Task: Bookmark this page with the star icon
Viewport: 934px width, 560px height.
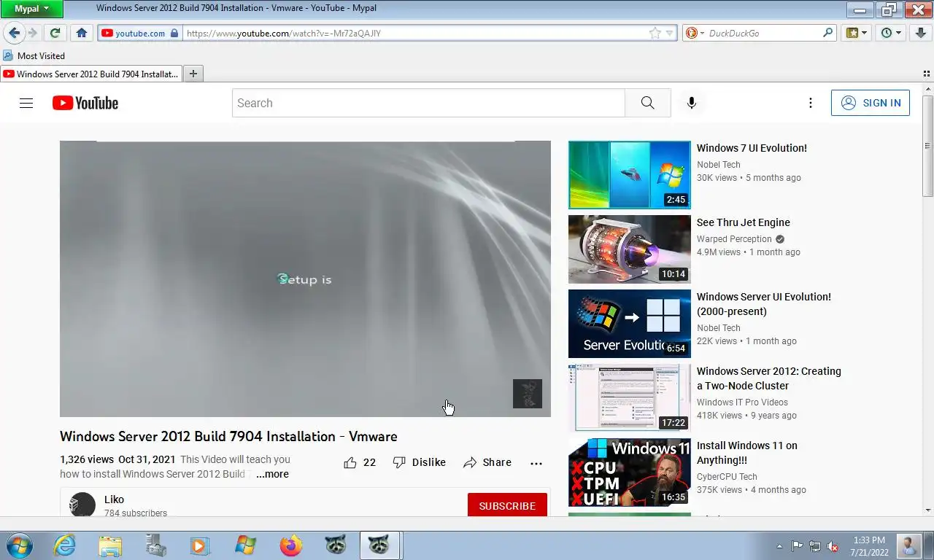Action: pyautogui.click(x=655, y=33)
